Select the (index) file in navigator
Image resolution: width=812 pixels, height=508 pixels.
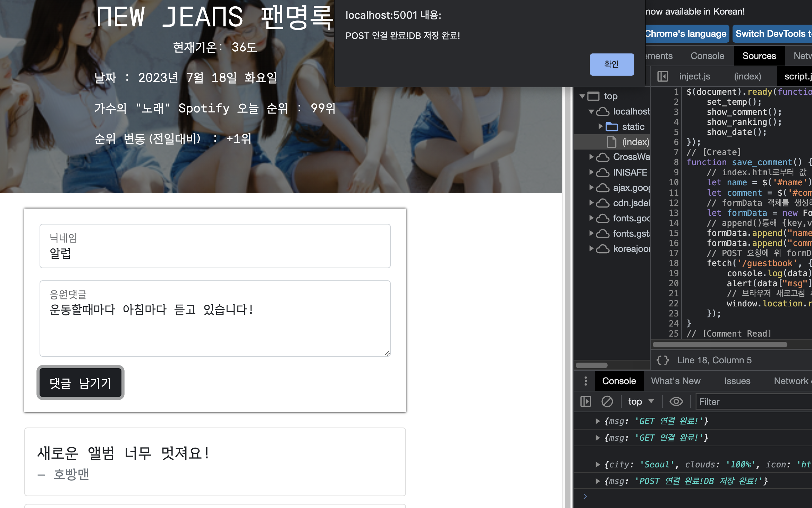635,142
